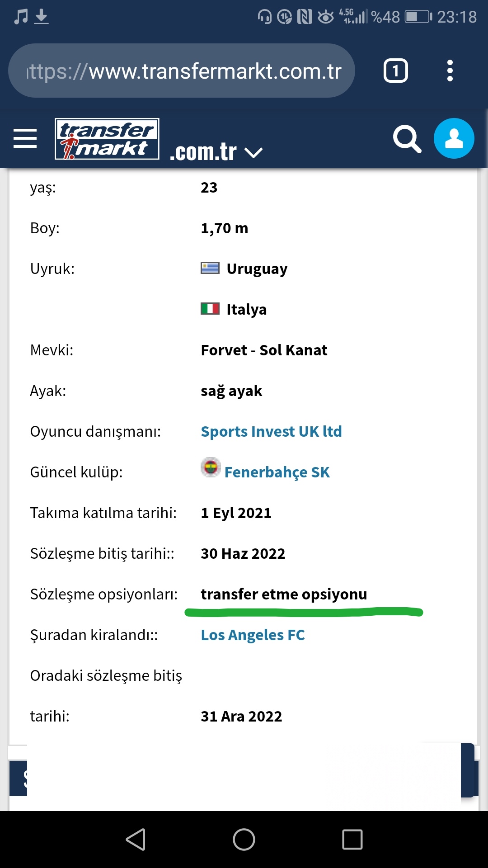Image resolution: width=488 pixels, height=868 pixels.
Task: Open the site search magnifier
Action: click(407, 139)
